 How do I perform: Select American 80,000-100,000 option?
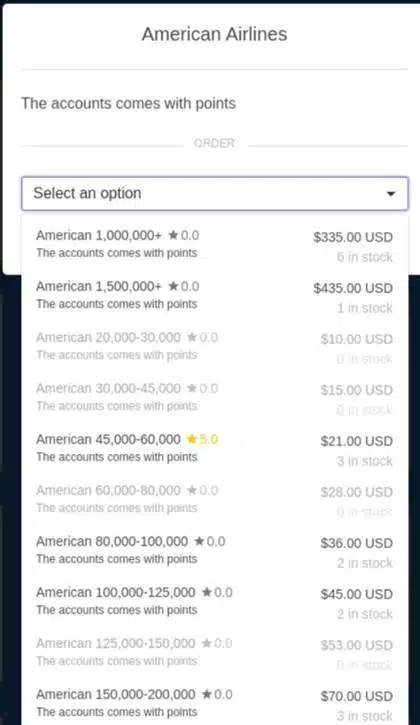click(215, 551)
